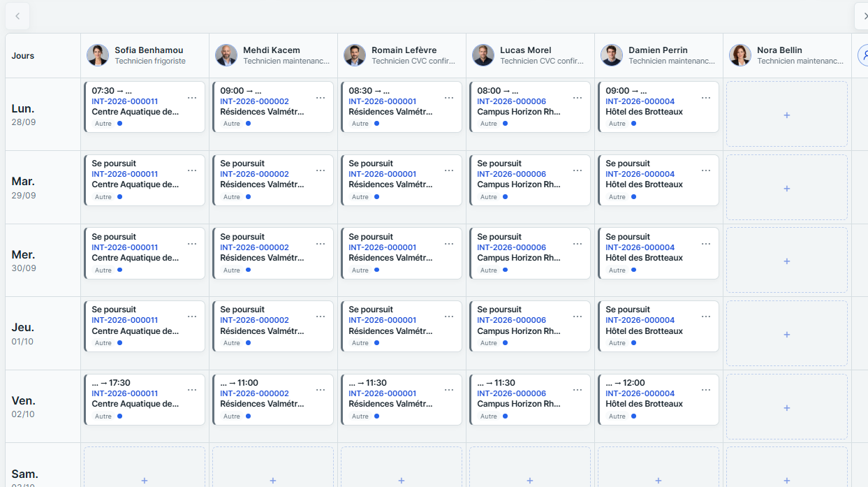The width and height of the screenshot is (868, 487).
Task: Show ellipsis menu on Lucas Morel's Thursday card
Action: pyautogui.click(x=578, y=316)
